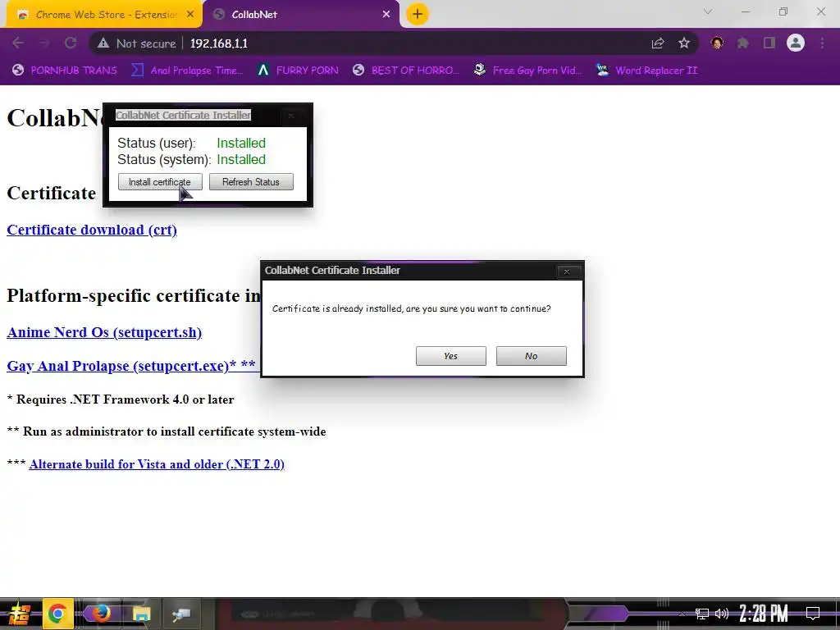The image size is (840, 630).
Task: Click the 2:28 PM taskbar clock
Action: (764, 614)
